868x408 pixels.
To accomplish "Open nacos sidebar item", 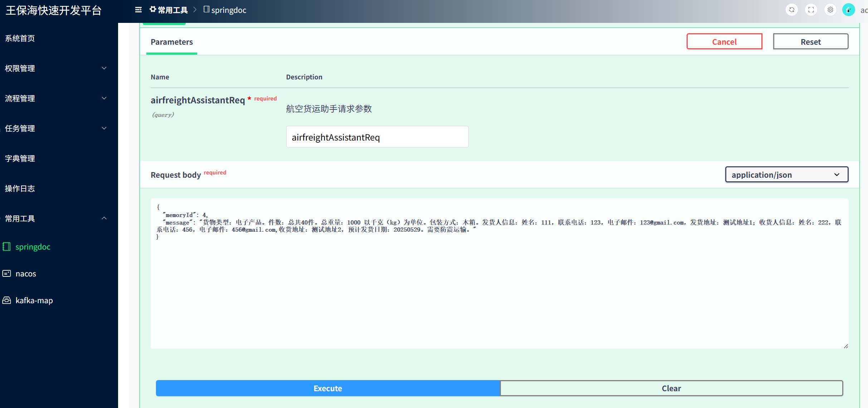I will (x=26, y=274).
